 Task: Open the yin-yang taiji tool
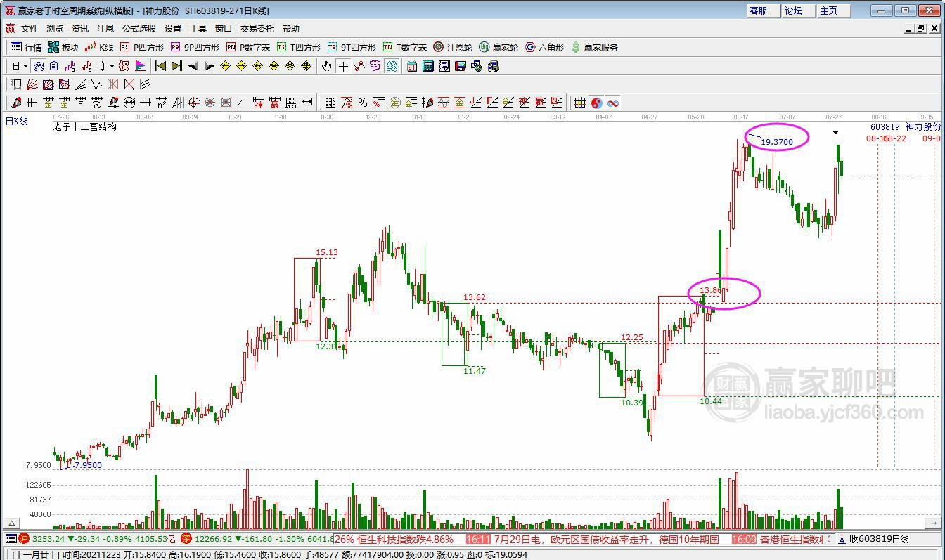coord(597,103)
